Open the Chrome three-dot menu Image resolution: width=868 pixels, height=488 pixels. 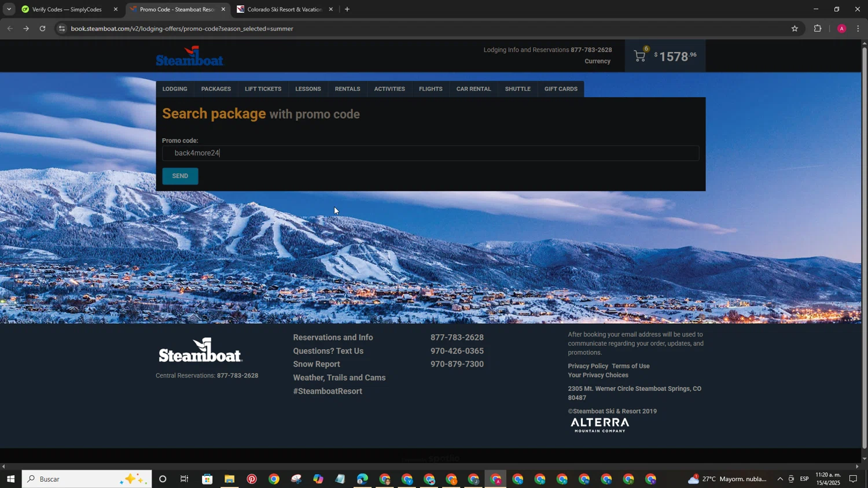click(858, 28)
